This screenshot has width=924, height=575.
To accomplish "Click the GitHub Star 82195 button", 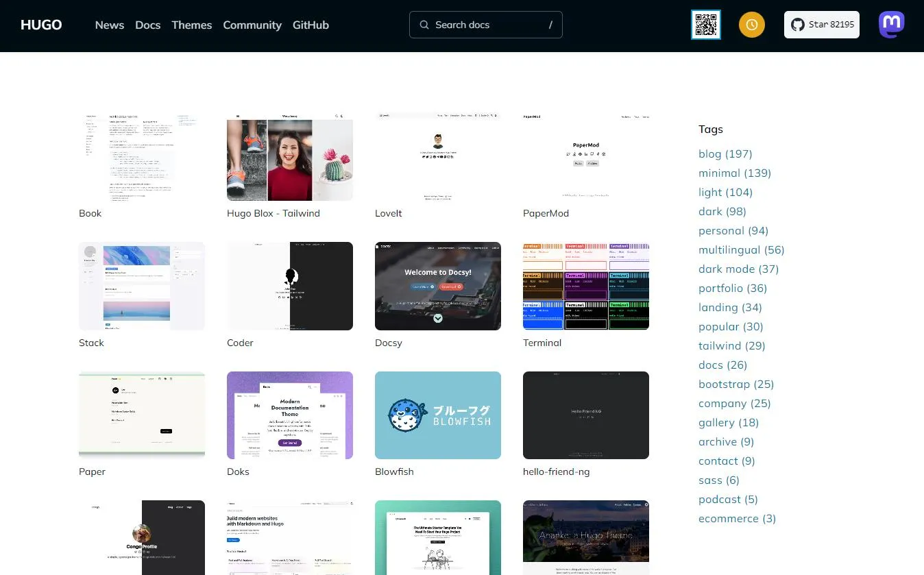I will 822,25.
